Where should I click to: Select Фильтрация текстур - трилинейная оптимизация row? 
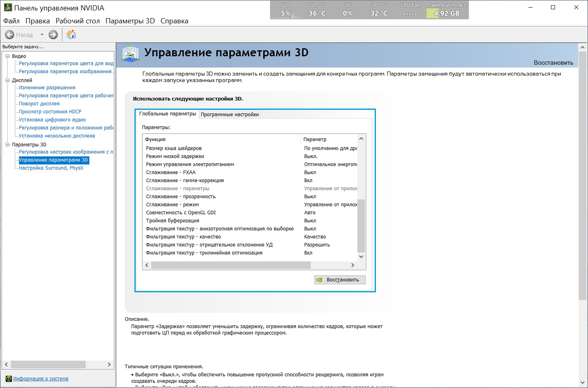point(250,253)
